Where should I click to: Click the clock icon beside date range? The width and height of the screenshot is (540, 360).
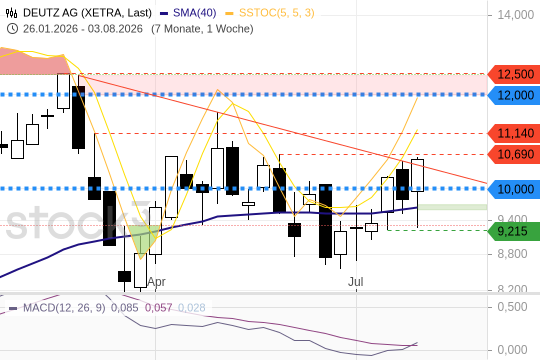pos(12,29)
